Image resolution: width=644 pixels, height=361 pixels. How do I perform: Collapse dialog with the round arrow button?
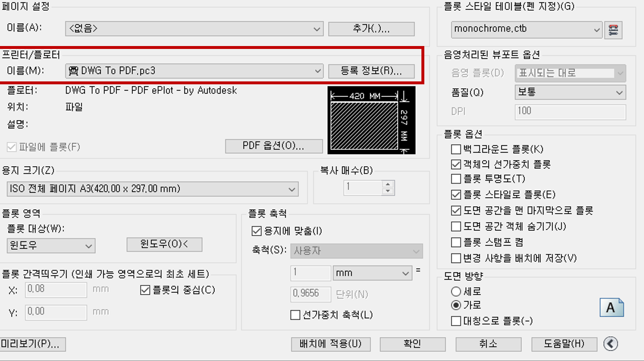tap(611, 344)
